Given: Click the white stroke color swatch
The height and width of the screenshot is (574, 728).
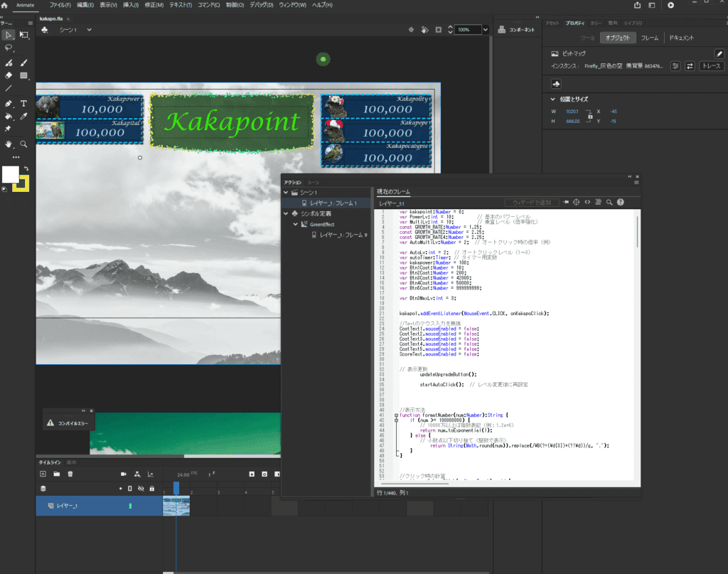Looking at the screenshot, I should pyautogui.click(x=11, y=174).
